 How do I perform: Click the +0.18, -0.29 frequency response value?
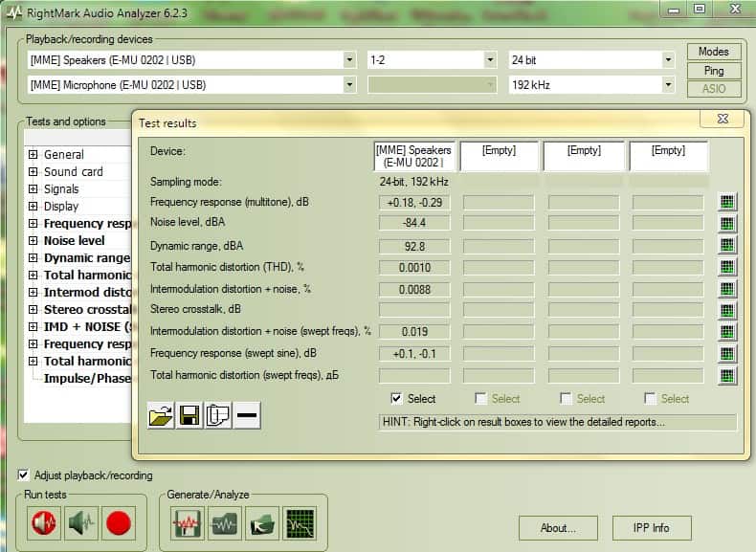(414, 203)
